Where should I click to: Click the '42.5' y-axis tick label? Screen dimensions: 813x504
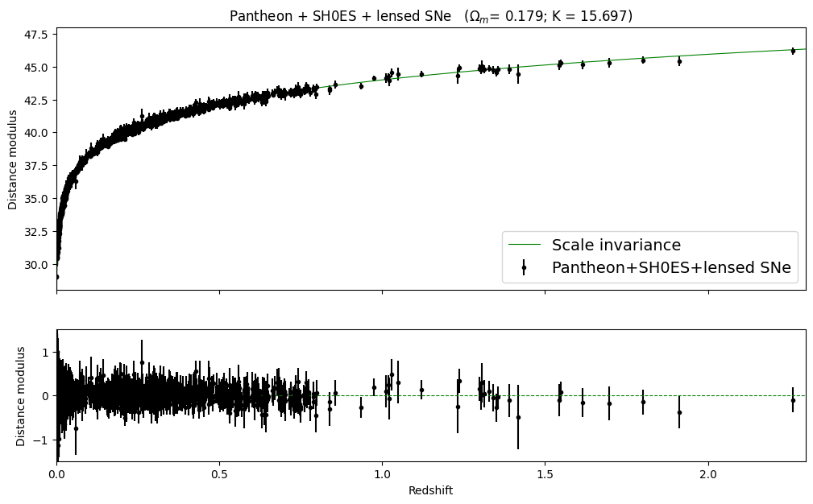[x=36, y=100]
